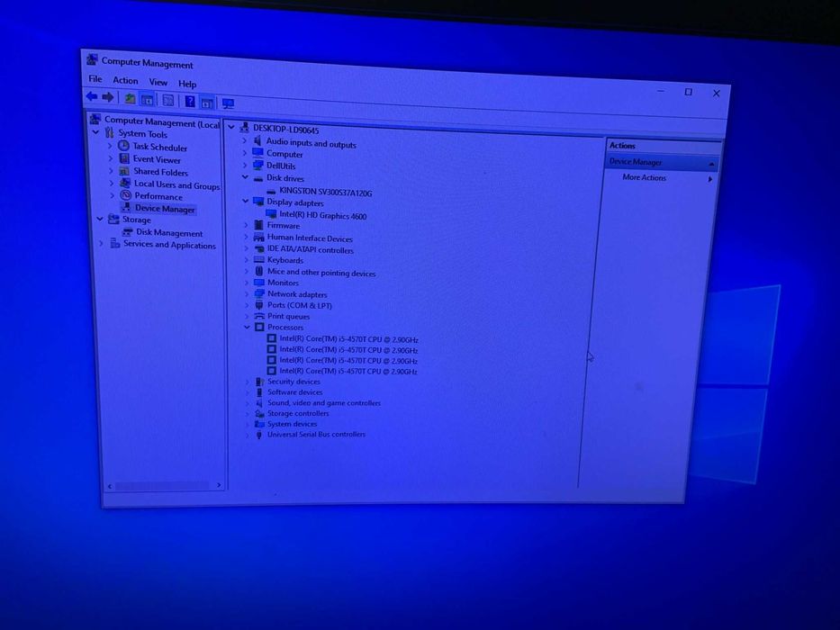Click the Forward arrow toolbar icon
Viewport: 840px width, 630px height.
point(108,97)
